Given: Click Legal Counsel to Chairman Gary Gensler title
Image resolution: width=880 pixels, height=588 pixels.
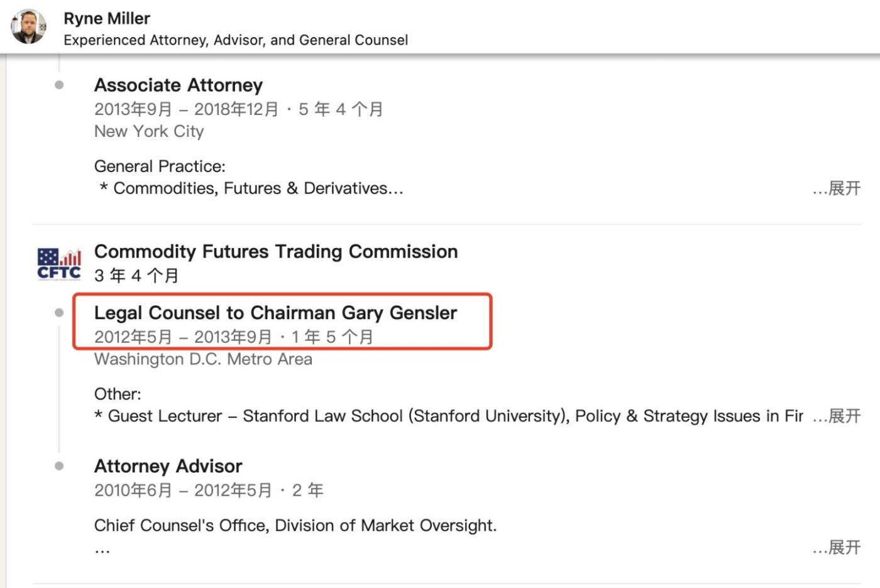Looking at the screenshot, I should click(275, 313).
